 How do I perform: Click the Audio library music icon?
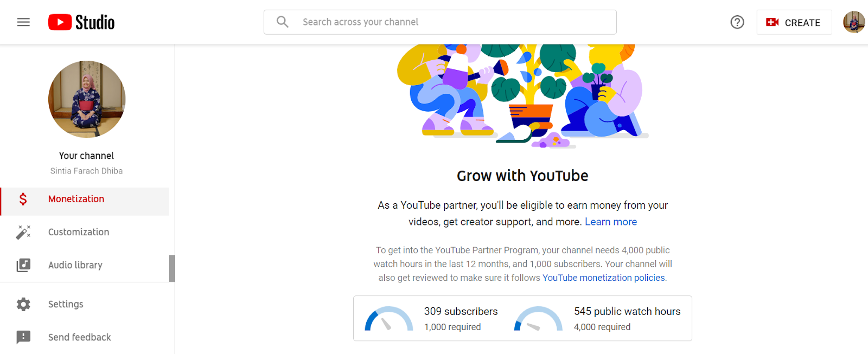coord(23,265)
